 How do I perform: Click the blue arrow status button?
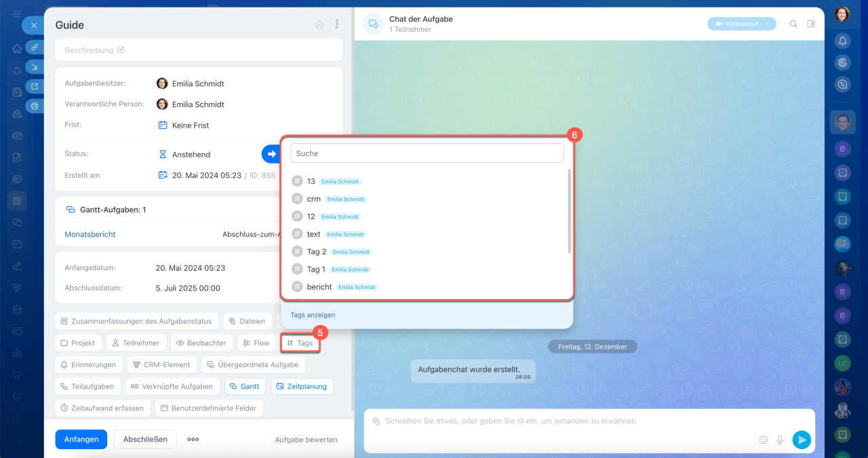(x=271, y=154)
